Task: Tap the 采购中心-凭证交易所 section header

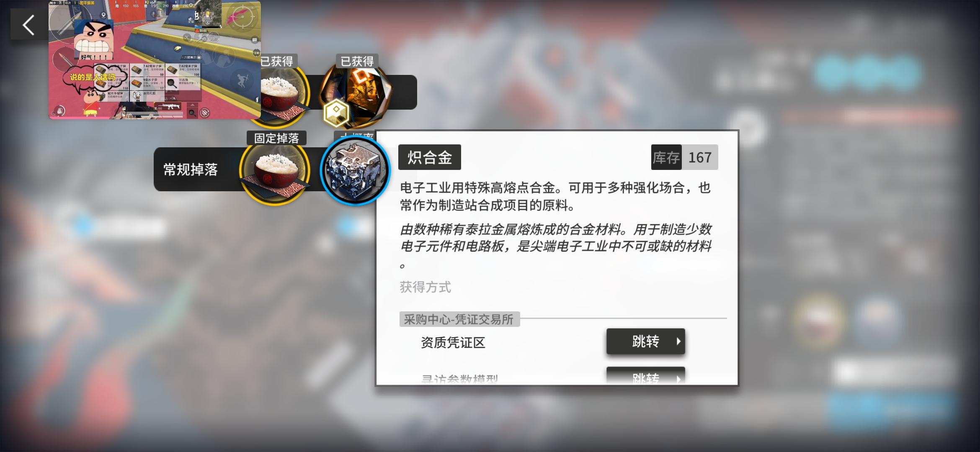Action: pos(459,319)
